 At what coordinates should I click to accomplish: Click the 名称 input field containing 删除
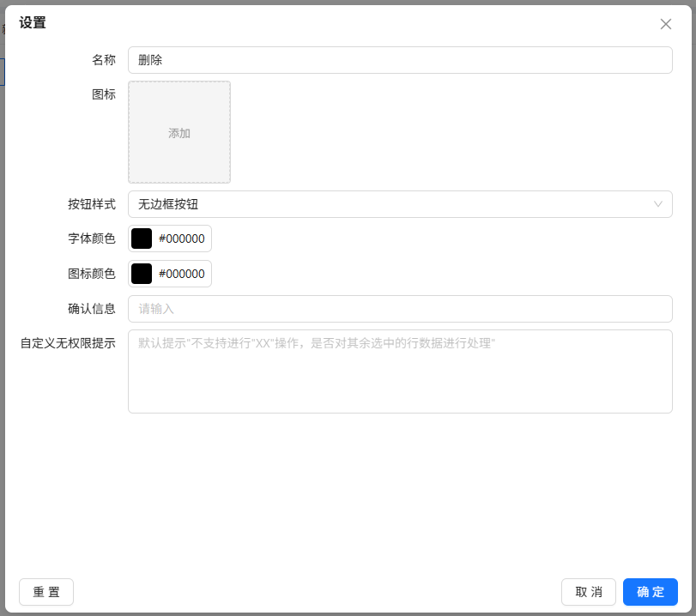(x=400, y=60)
